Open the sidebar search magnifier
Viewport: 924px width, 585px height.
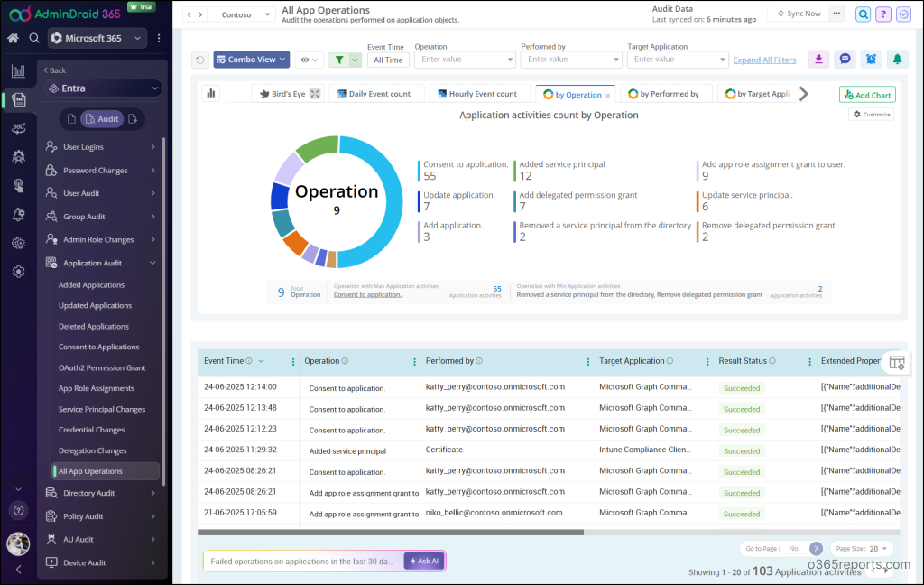pyautogui.click(x=34, y=38)
